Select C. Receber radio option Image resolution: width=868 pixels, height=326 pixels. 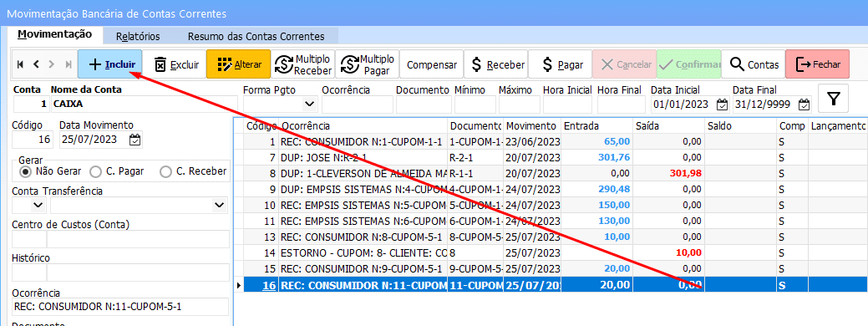click(193, 171)
